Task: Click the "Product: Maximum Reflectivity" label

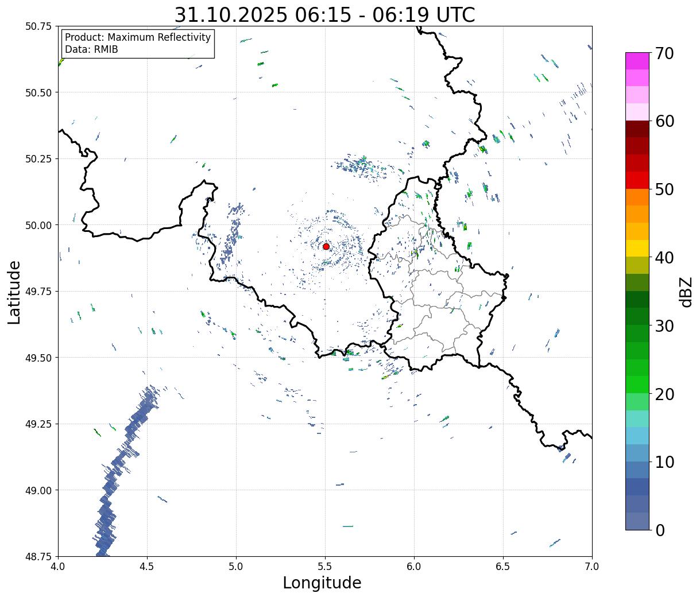Action: (138, 37)
